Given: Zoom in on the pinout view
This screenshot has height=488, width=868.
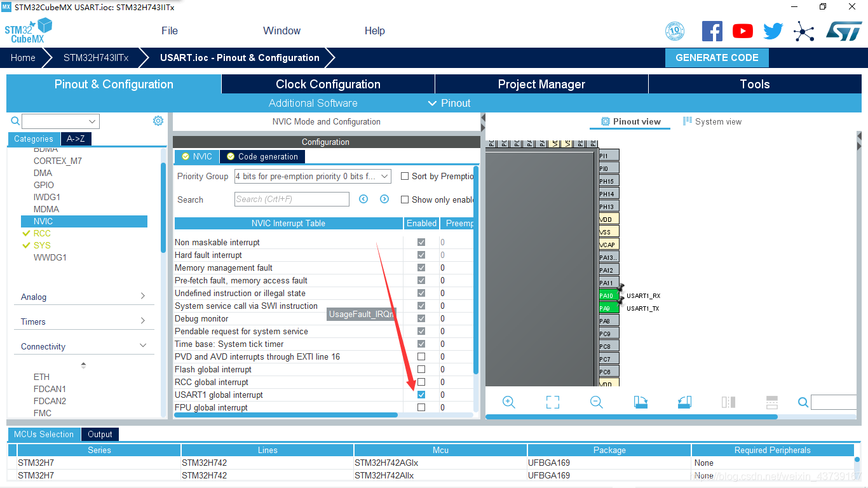Looking at the screenshot, I should pyautogui.click(x=509, y=402).
